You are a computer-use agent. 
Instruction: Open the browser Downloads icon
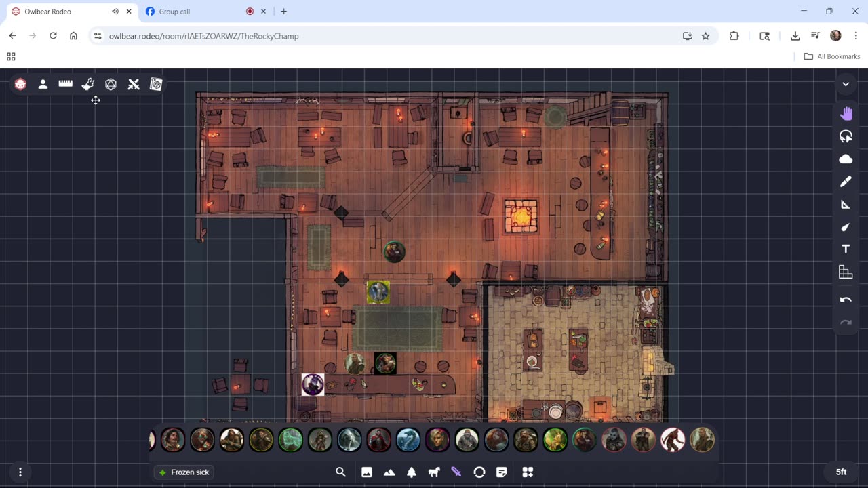(795, 36)
